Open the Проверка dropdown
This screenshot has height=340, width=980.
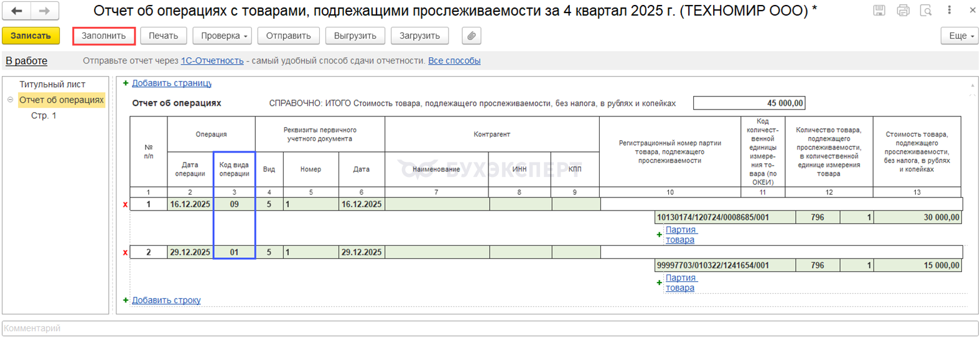[x=224, y=36]
